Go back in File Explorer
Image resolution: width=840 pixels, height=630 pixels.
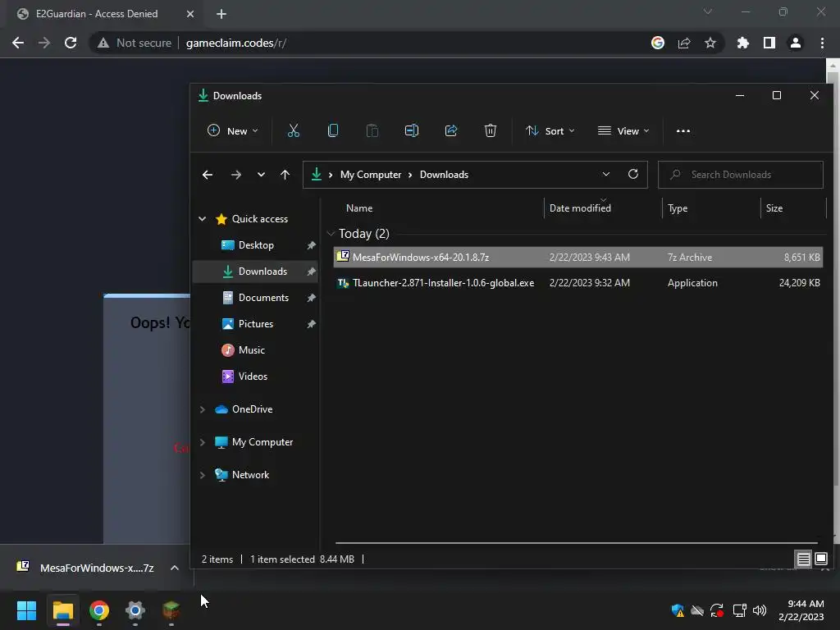[208, 175]
